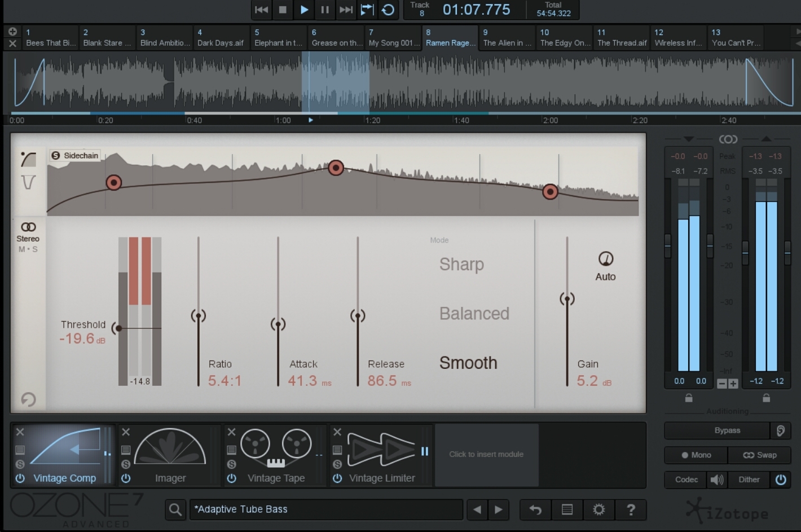Toggle Dither power button

click(781, 480)
